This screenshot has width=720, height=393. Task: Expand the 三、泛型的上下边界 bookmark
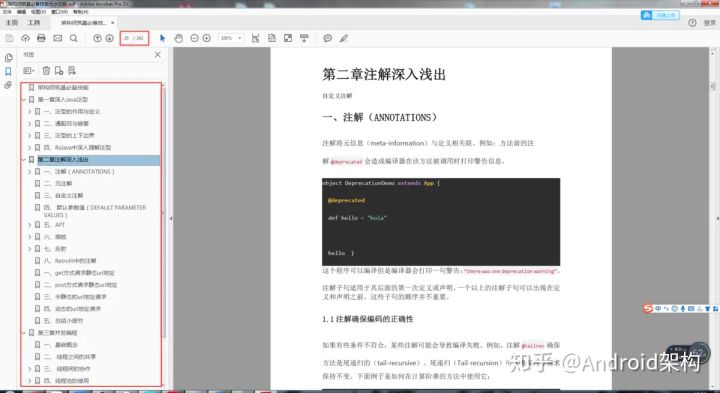29,135
